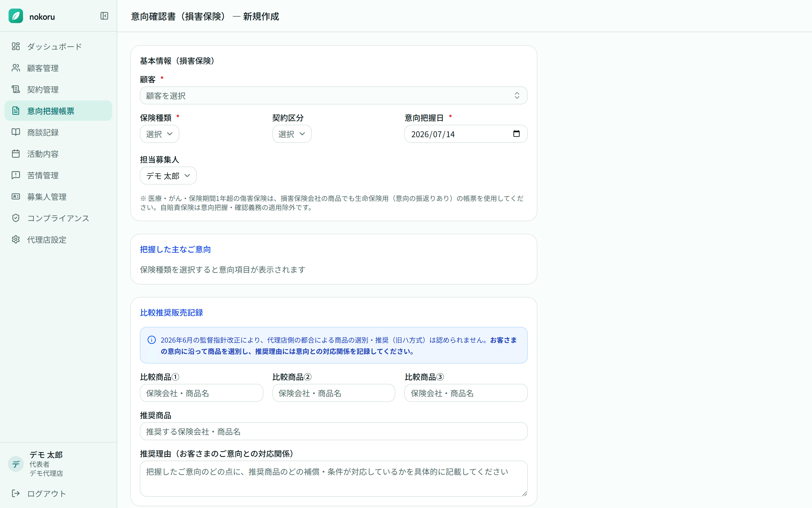The height and width of the screenshot is (508, 812).
Task: Click the 契約管理 scroll icon
Action: (16, 89)
